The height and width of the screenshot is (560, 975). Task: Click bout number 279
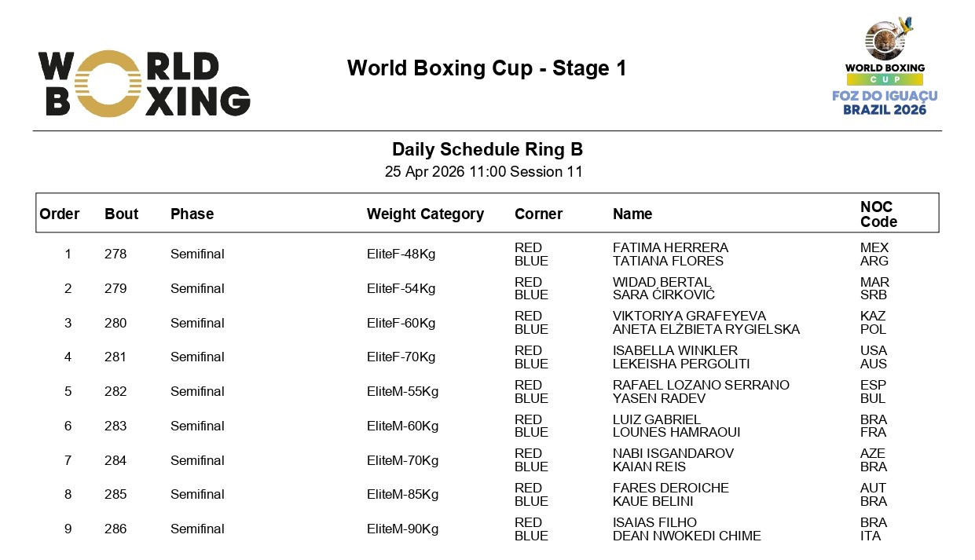(x=115, y=288)
